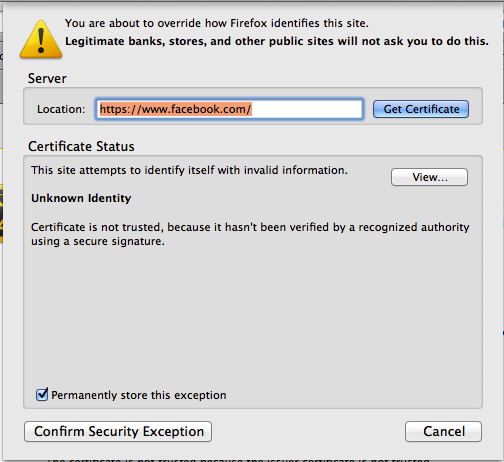Click the yellow warning triangle icon

coord(41,40)
